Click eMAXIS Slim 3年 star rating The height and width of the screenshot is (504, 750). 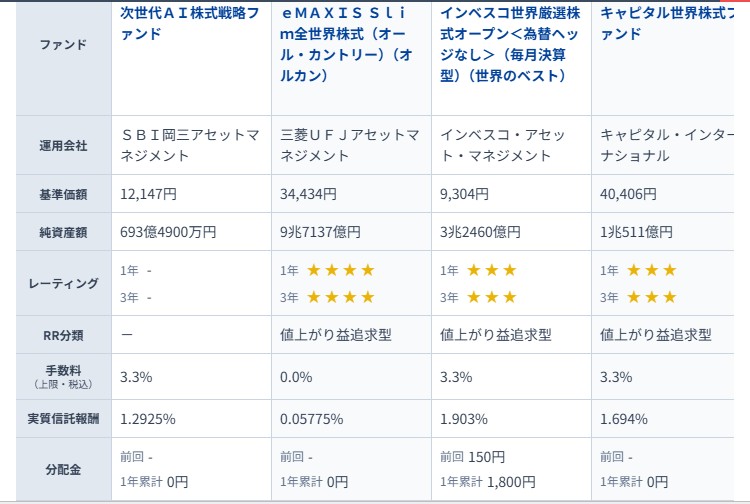coord(340,297)
